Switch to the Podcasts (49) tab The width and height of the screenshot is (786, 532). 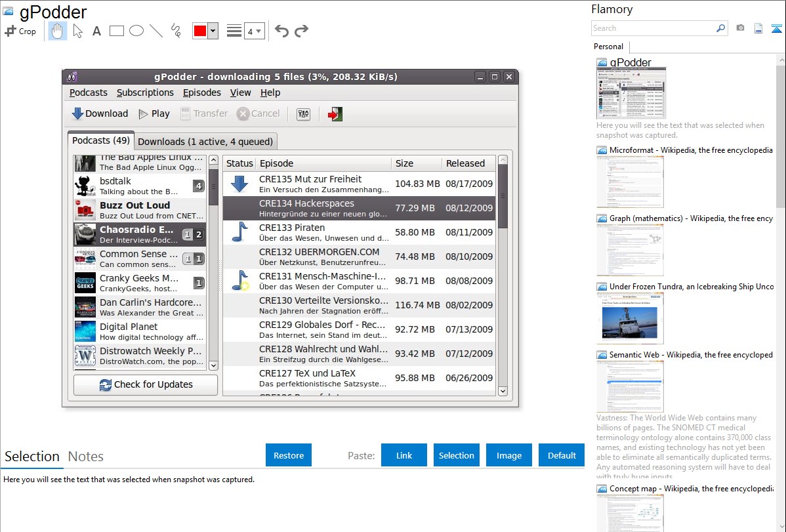point(101,140)
